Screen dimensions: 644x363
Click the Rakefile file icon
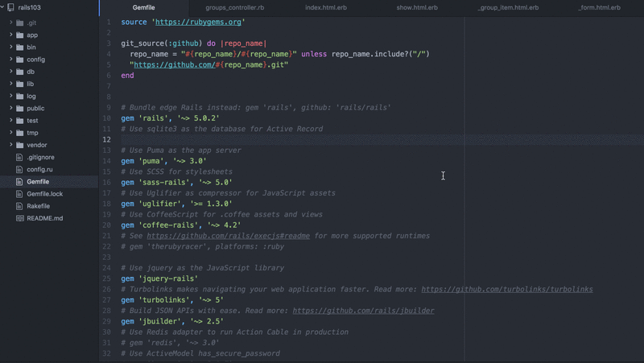tap(19, 206)
